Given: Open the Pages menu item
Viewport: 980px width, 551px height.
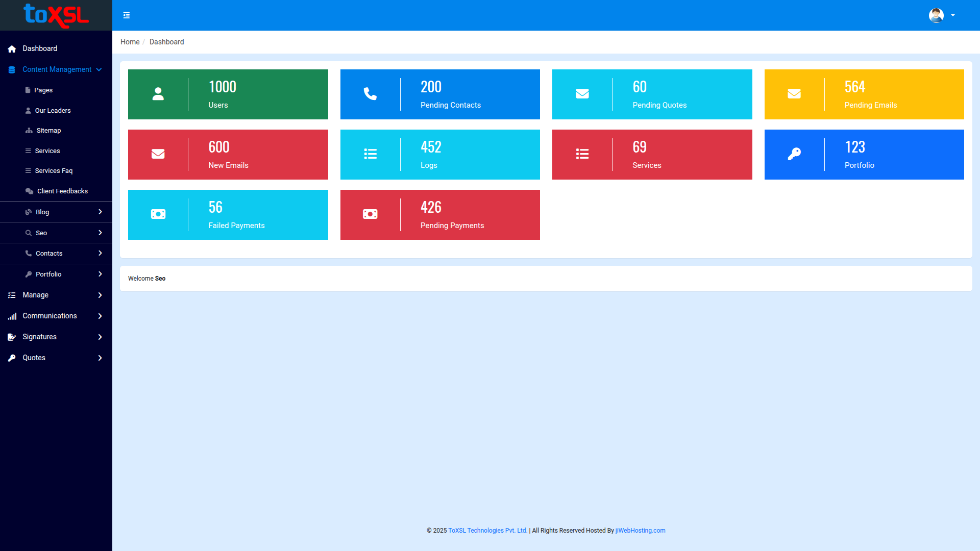Looking at the screenshot, I should (43, 90).
